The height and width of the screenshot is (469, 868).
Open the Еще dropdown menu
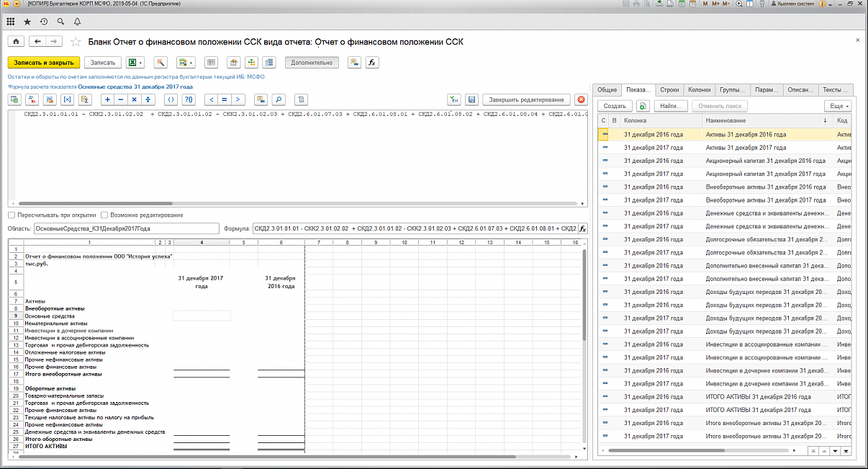tap(838, 106)
